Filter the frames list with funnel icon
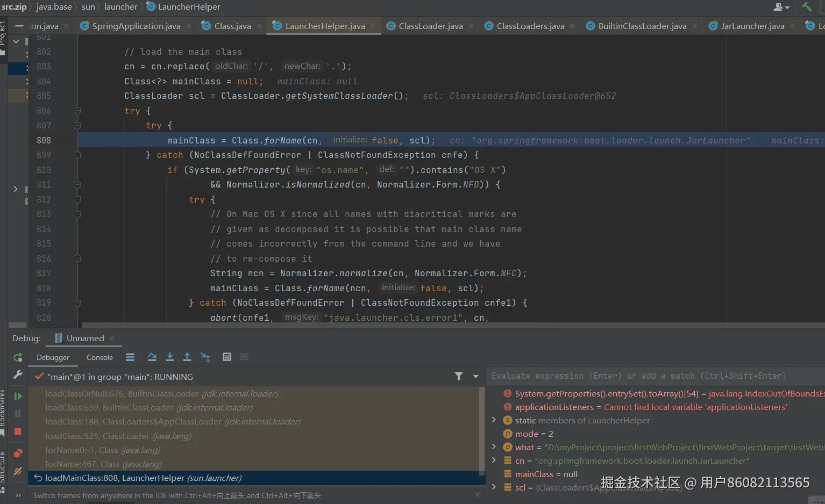Viewport: 825px width, 504px height. (459, 376)
